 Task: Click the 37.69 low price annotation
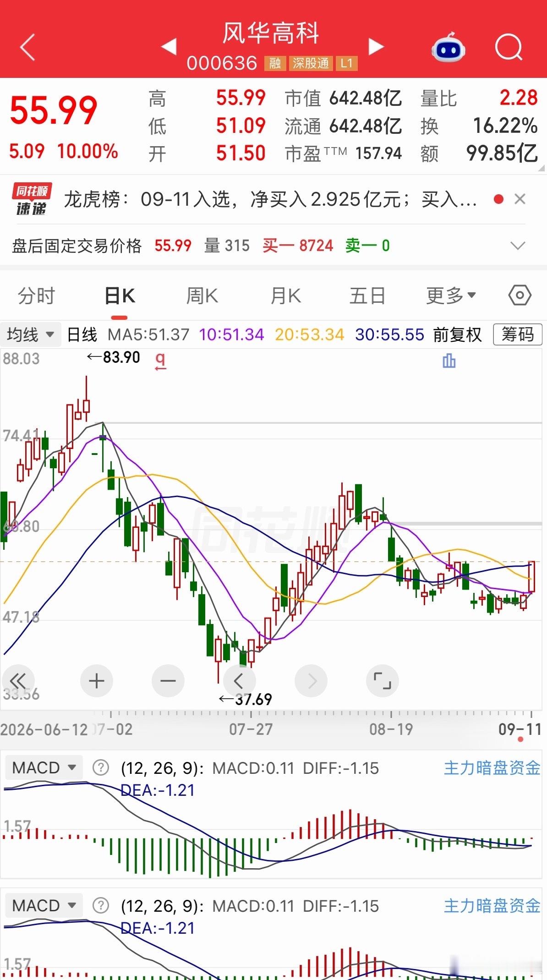tap(246, 699)
